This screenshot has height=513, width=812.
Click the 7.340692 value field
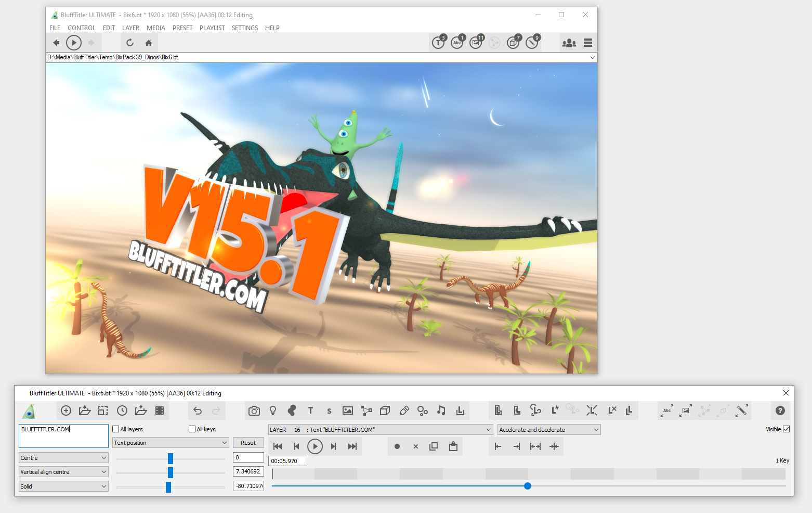click(248, 471)
